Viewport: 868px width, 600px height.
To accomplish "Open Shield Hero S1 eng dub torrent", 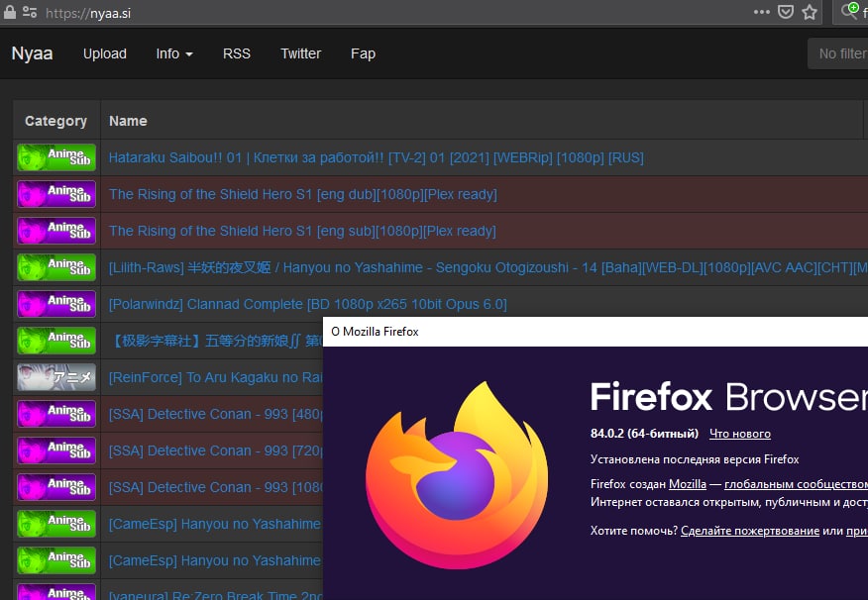I will pyautogui.click(x=303, y=194).
